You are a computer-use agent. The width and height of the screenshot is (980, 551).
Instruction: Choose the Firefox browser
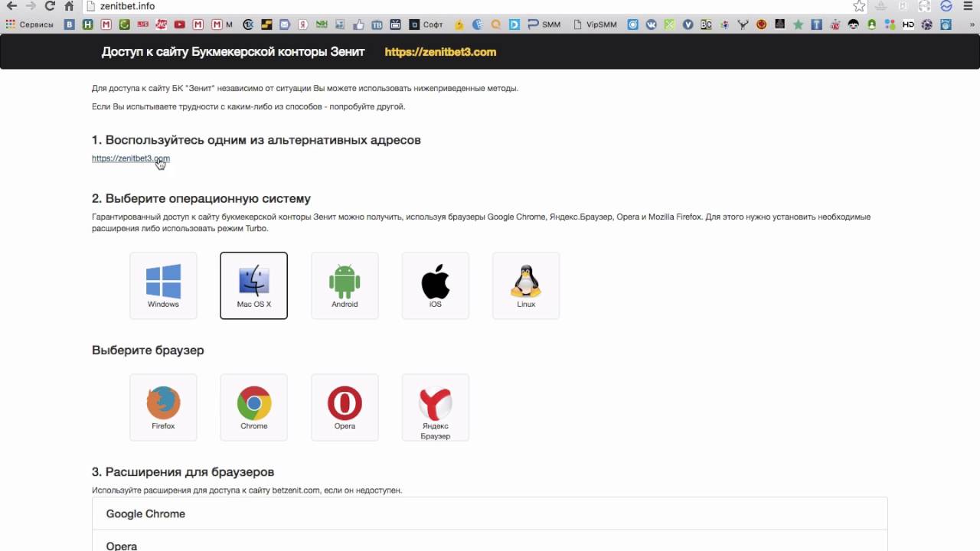pyautogui.click(x=163, y=407)
